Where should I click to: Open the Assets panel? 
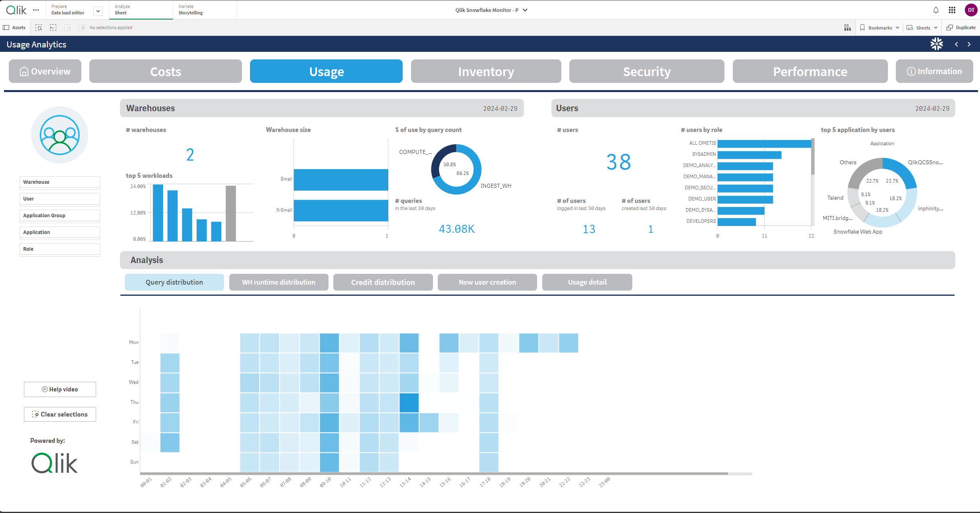coord(15,27)
